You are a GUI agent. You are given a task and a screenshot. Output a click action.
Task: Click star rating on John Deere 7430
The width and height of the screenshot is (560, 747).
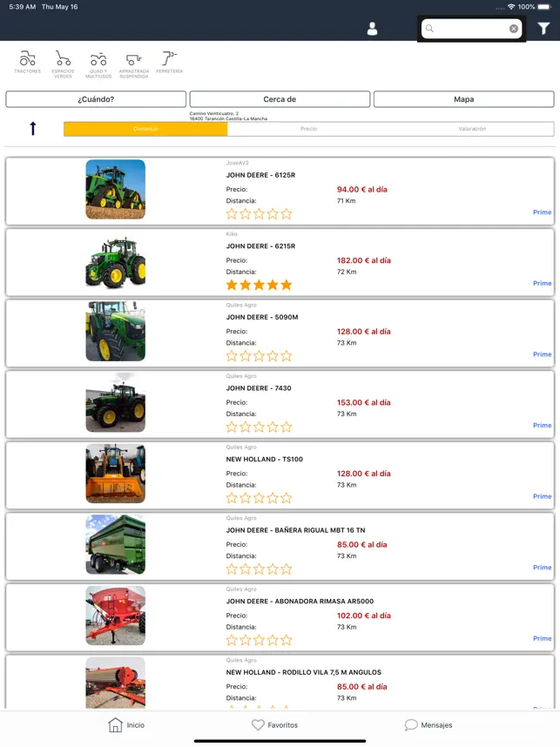[x=259, y=427]
